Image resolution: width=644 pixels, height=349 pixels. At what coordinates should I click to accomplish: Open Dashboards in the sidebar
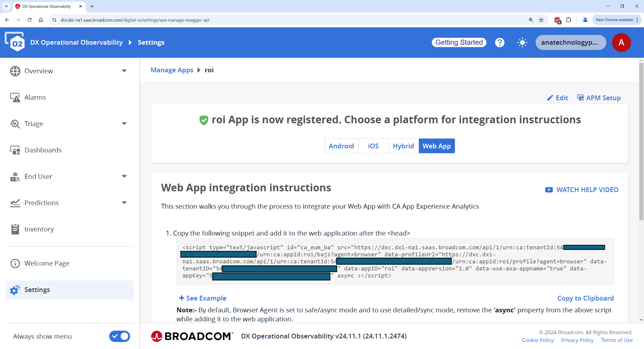pyautogui.click(x=43, y=150)
